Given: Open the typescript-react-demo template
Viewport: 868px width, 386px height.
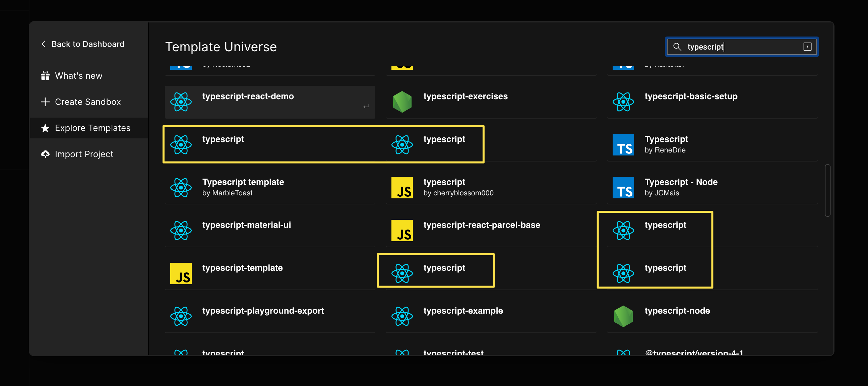Looking at the screenshot, I should (270, 102).
